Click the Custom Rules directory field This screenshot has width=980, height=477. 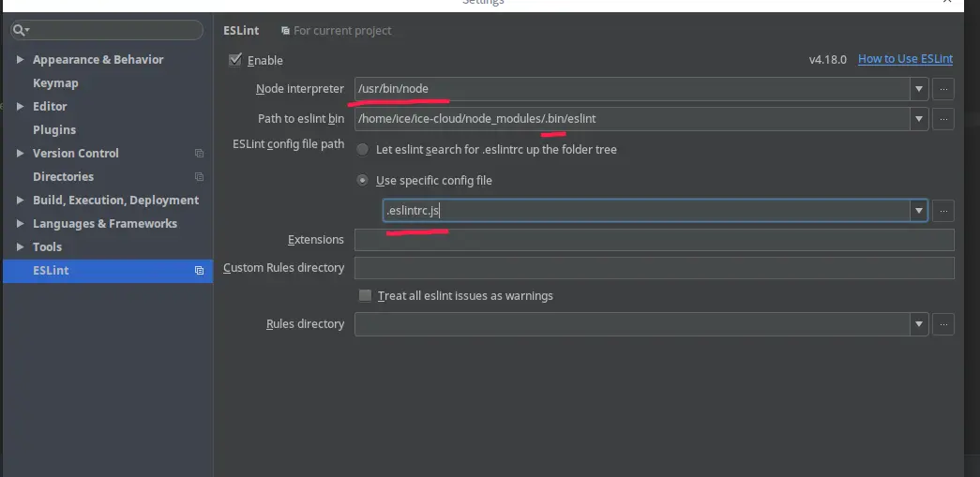(x=654, y=268)
